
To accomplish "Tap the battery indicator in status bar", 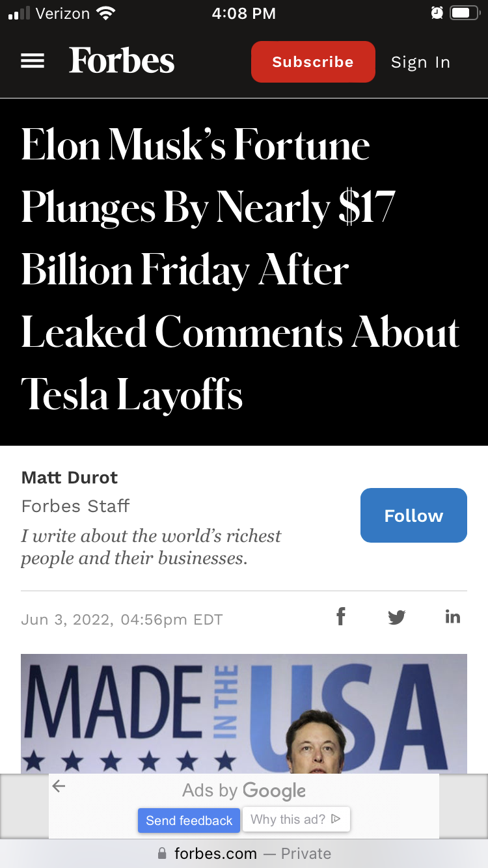I will coord(465,13).
